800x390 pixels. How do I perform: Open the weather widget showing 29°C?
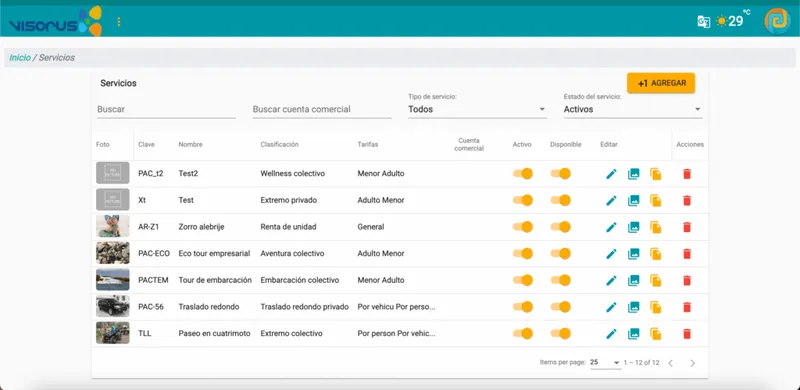(x=733, y=20)
